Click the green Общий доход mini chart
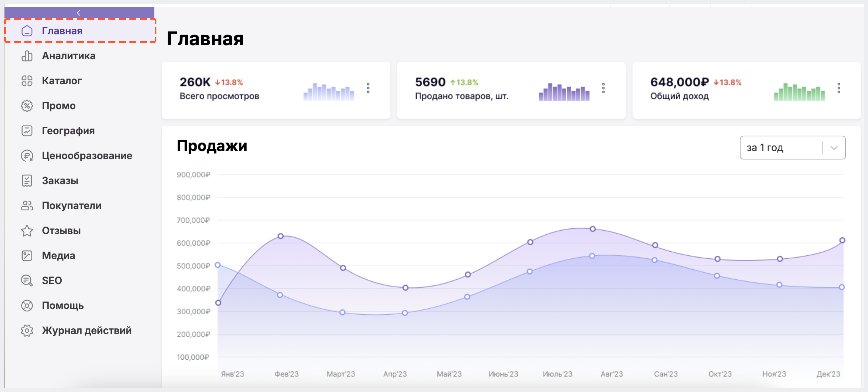Viewport: 868px width, 392px height. coord(799,92)
